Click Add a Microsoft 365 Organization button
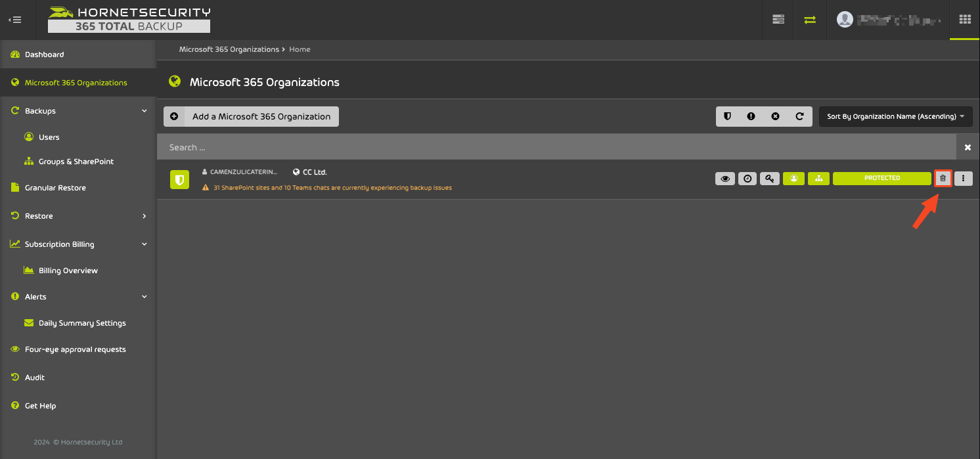This screenshot has width=980, height=459. click(x=251, y=116)
